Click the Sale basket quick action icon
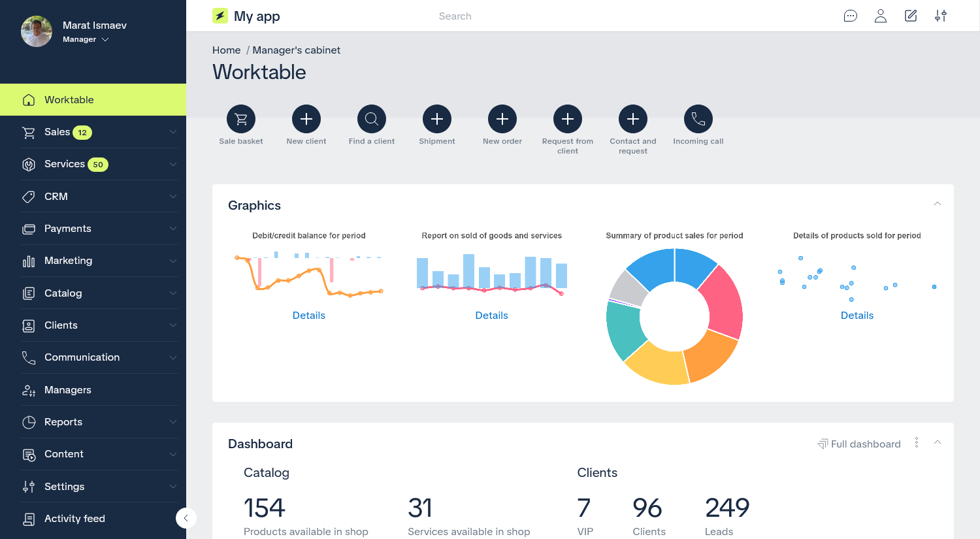980x539 pixels. (241, 119)
